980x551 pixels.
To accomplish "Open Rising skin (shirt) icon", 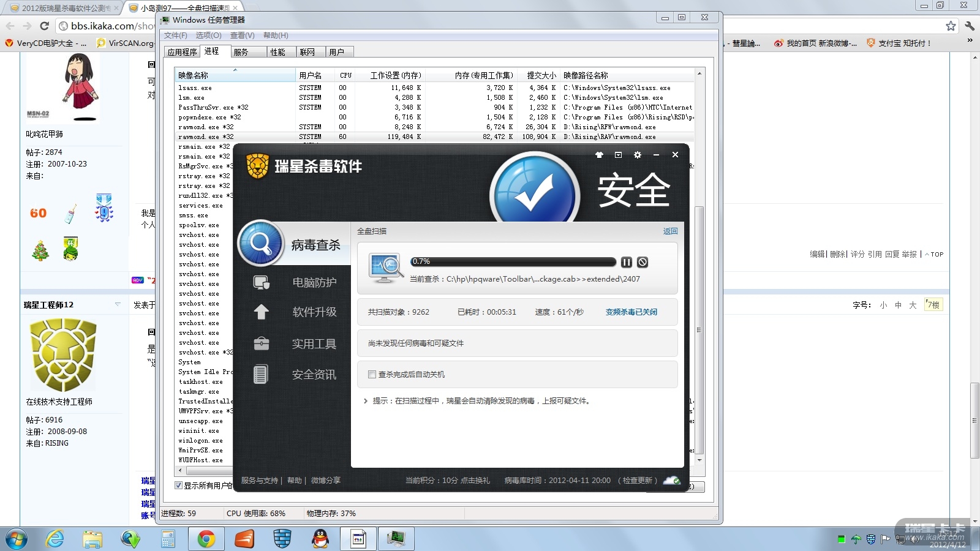I will pyautogui.click(x=599, y=155).
